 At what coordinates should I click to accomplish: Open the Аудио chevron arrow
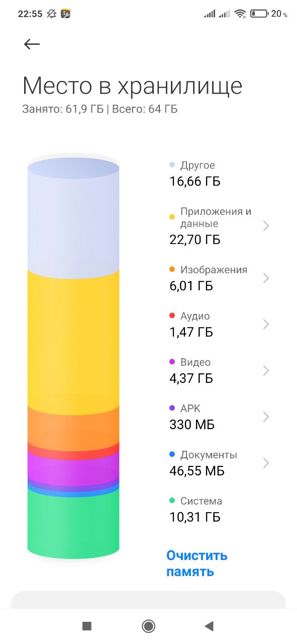pos(266,325)
